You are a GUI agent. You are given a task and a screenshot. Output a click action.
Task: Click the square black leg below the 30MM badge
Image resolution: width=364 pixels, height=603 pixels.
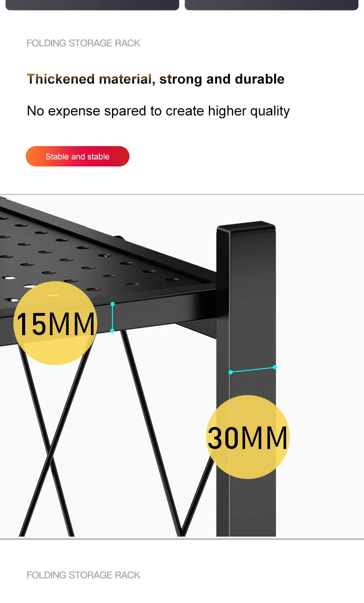(246, 507)
